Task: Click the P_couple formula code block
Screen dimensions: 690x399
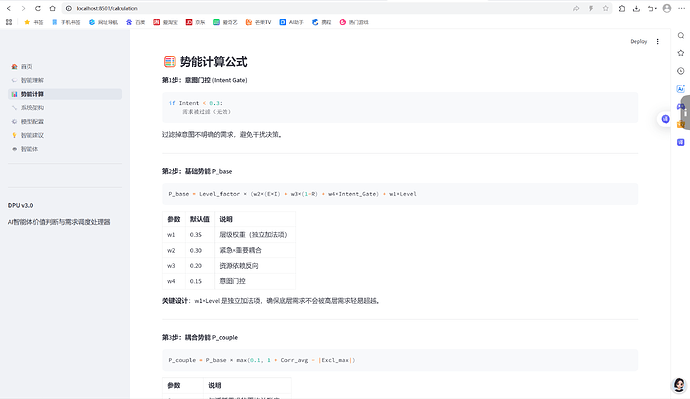Action: point(400,360)
